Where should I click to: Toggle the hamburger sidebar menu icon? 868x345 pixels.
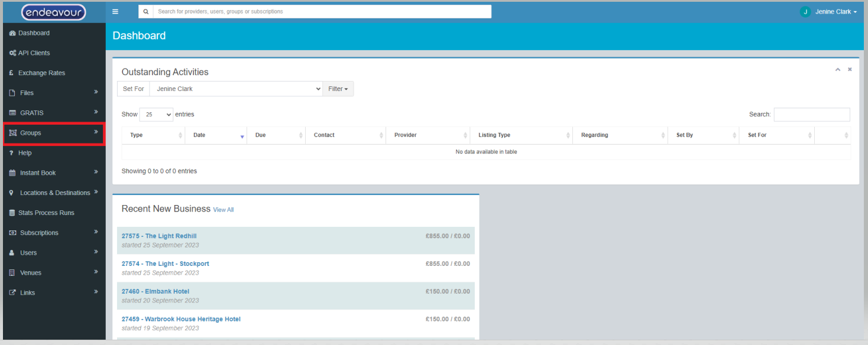click(x=115, y=11)
